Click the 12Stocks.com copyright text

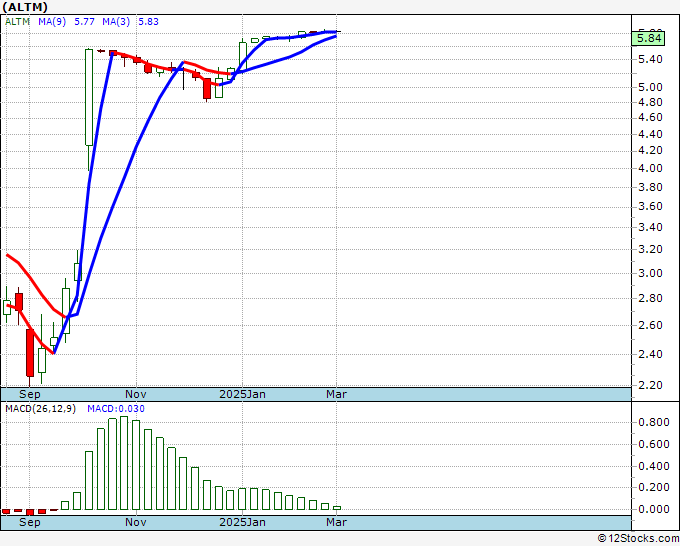pyautogui.click(x=638, y=539)
